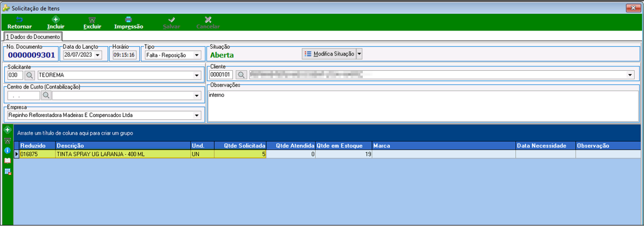Viewport: 644px width, 226px height.
Task: Click the row indicator arrow of row 016875
Action: pos(17,154)
